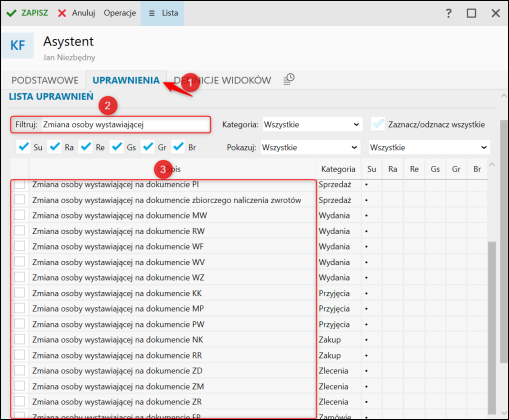Viewport: 509px width, 420px height.
Task: Open the change history clock icon tab
Action: (x=289, y=79)
